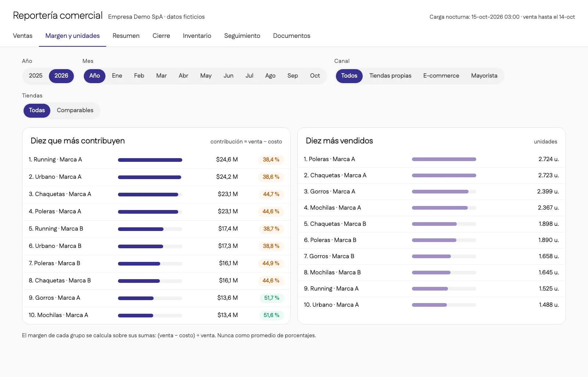Filter by month Ago

pyautogui.click(x=270, y=76)
